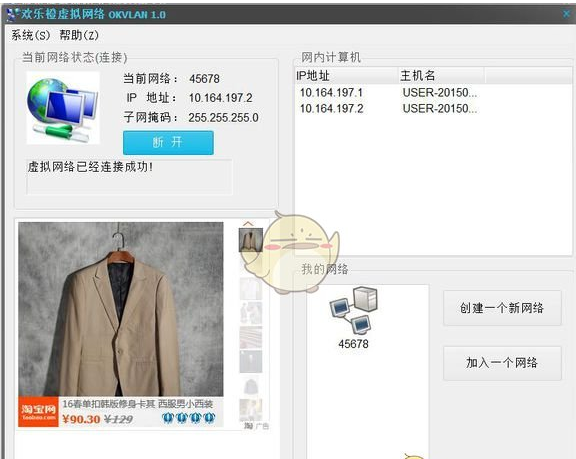This screenshot has height=459, width=576.
Task: Click the 断开 disconnect button
Action: (168, 142)
